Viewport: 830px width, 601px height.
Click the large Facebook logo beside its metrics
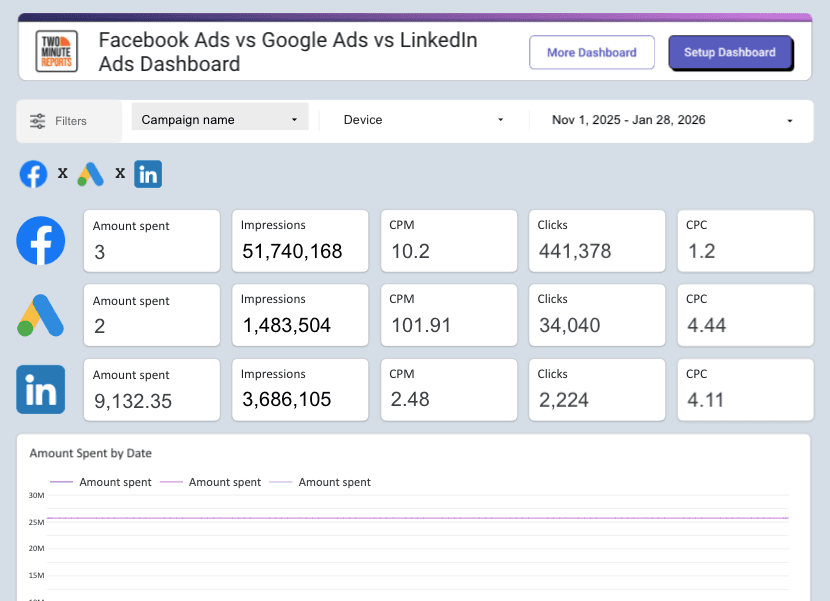[x=40, y=240]
